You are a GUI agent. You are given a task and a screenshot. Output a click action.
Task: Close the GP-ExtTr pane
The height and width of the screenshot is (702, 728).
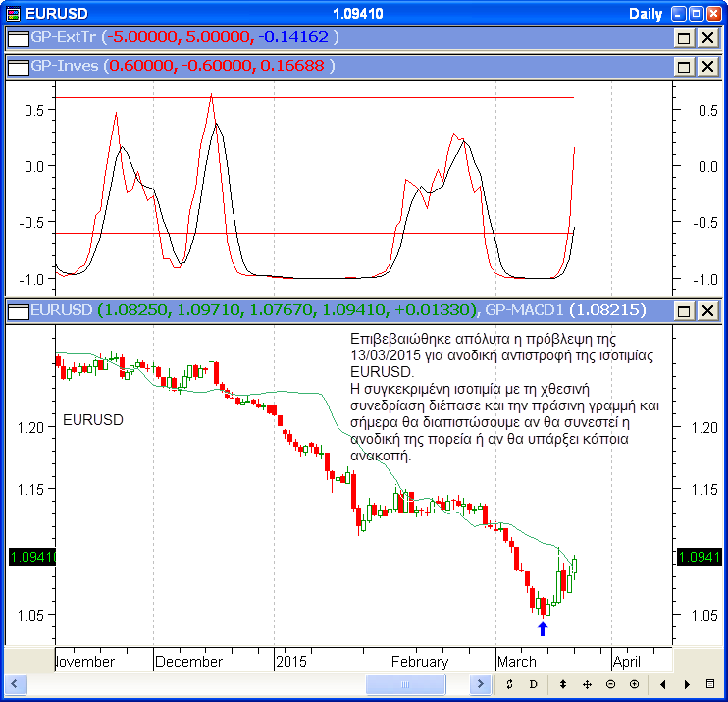[x=707, y=38]
